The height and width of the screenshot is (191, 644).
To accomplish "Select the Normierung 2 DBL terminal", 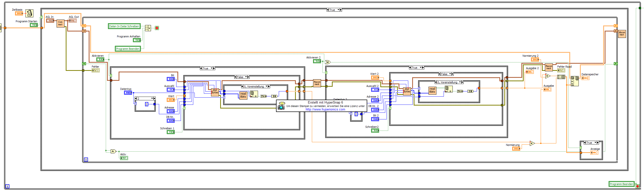I will [535, 59].
